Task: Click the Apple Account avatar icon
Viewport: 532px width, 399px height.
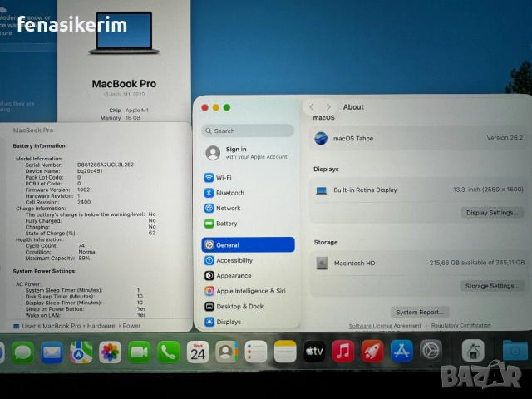Action: (x=213, y=153)
